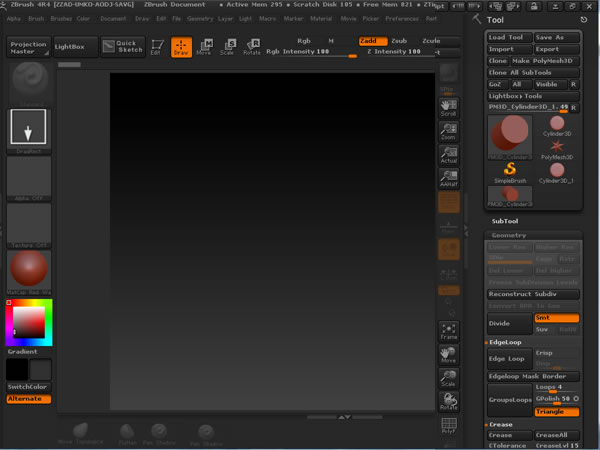Open the Brush menu
600x450 pixels.
click(x=36, y=18)
